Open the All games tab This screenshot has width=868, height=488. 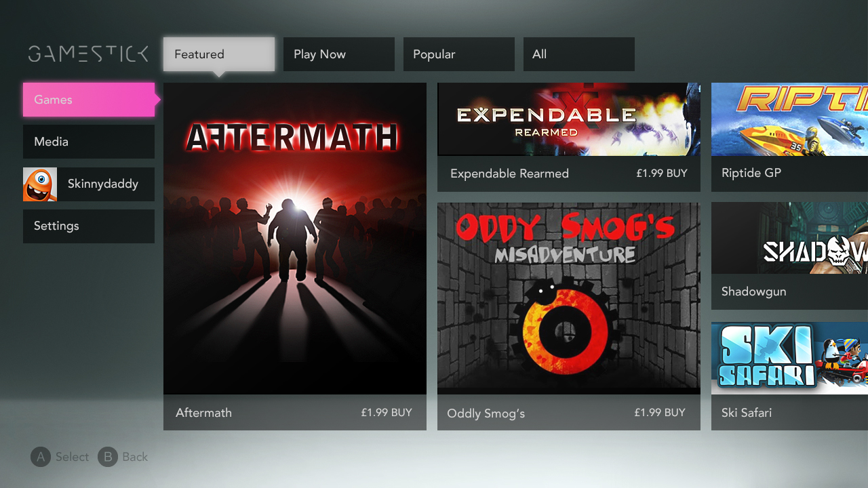[x=579, y=54]
